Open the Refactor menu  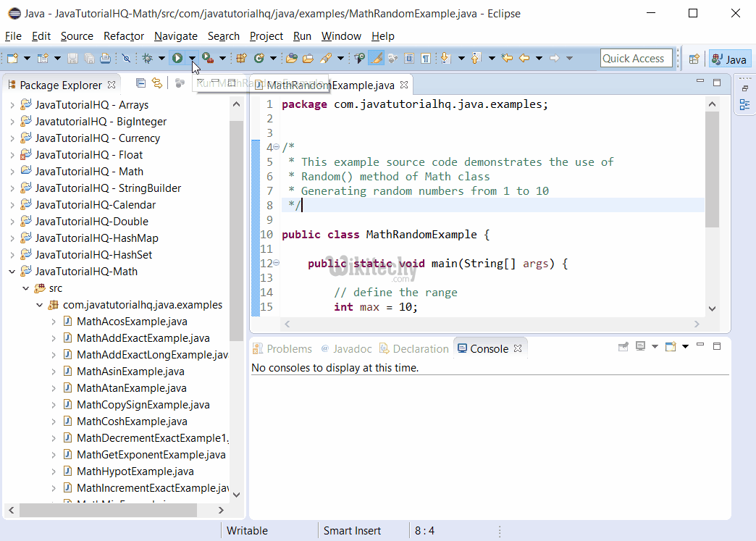coord(123,36)
